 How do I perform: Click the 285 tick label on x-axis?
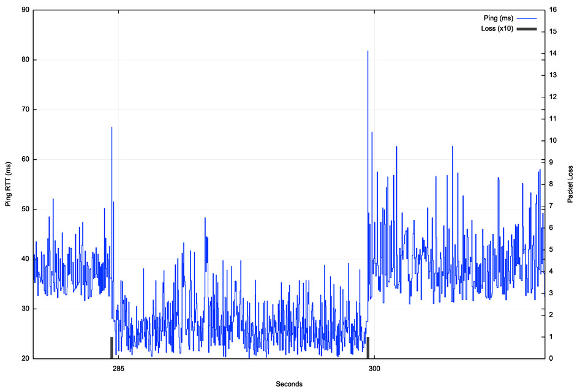[118, 369]
